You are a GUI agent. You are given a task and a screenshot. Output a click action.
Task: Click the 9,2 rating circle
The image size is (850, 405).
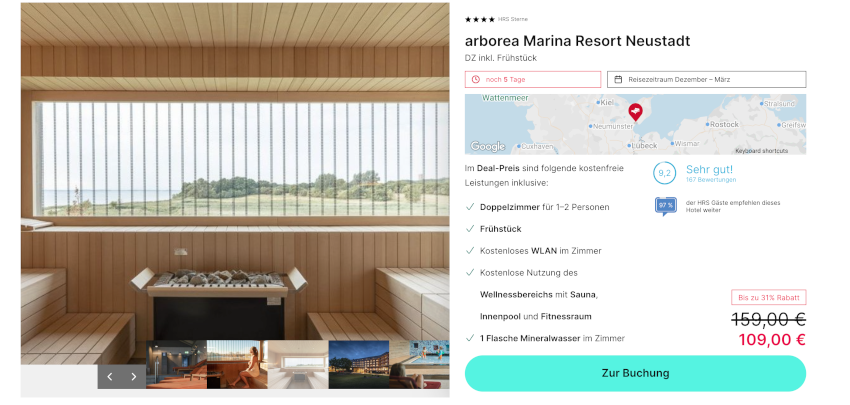click(664, 173)
